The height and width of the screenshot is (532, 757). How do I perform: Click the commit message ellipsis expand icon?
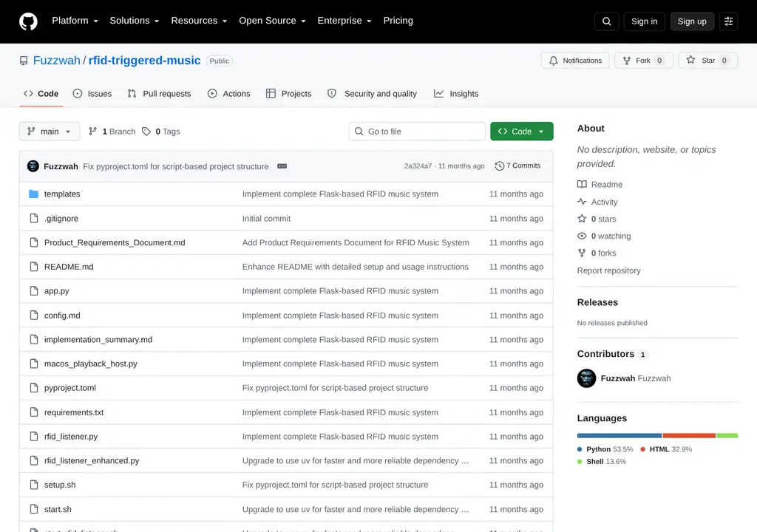coord(282,166)
